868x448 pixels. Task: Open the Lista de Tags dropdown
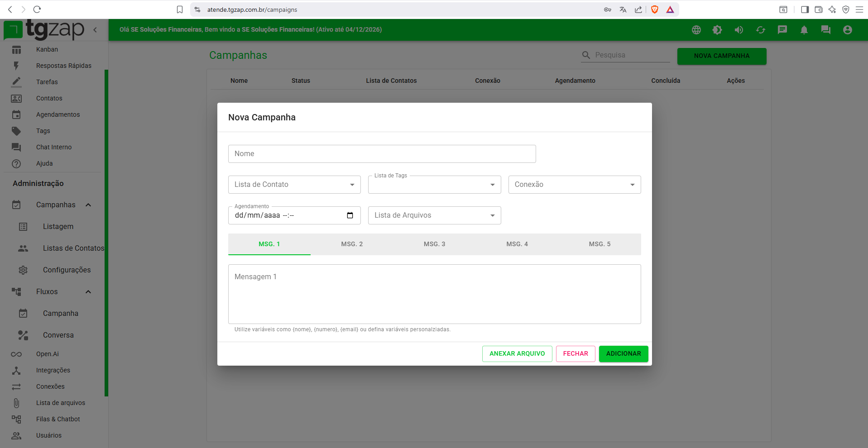(x=434, y=185)
